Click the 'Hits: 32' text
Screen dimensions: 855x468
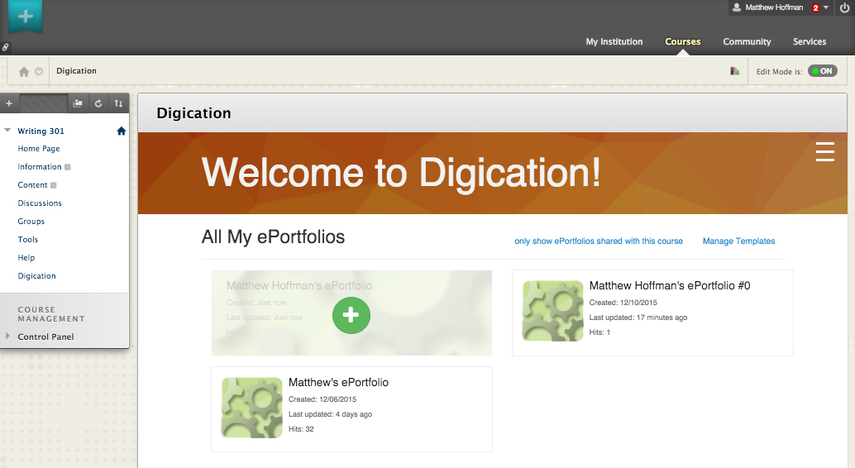pos(301,429)
